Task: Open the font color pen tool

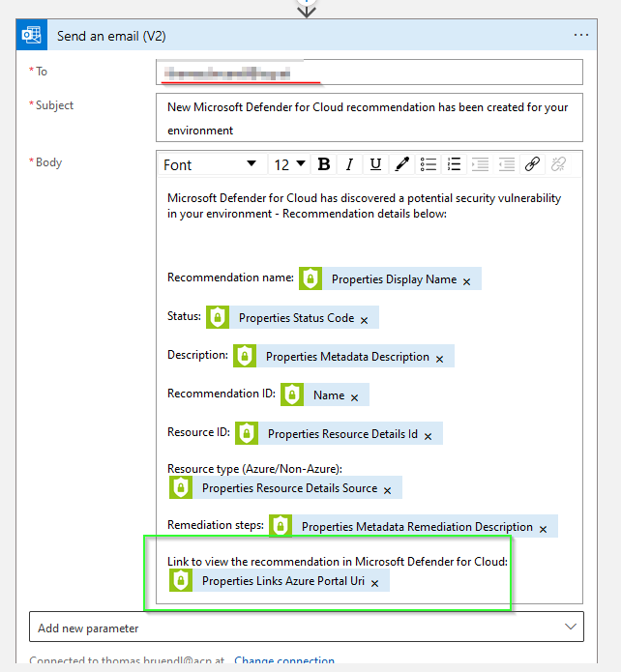Action: [401, 164]
